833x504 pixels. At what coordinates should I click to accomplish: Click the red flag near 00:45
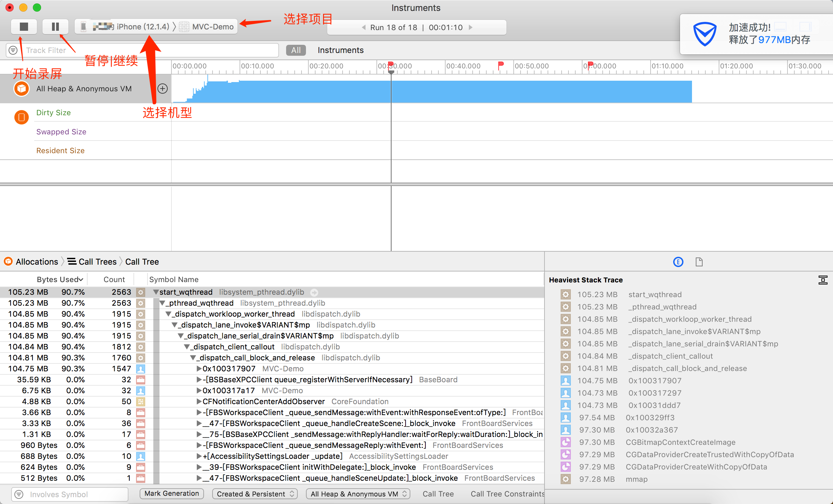(x=501, y=65)
